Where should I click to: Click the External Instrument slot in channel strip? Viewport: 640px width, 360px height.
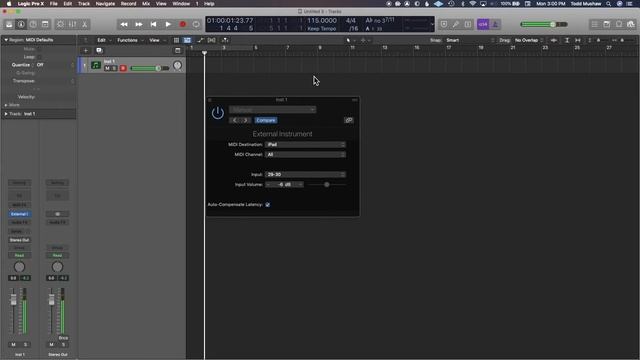[x=19, y=214]
